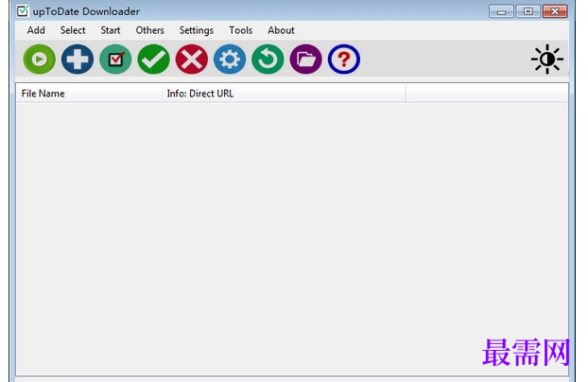Close the upToDate Downloader window

tap(555, 11)
